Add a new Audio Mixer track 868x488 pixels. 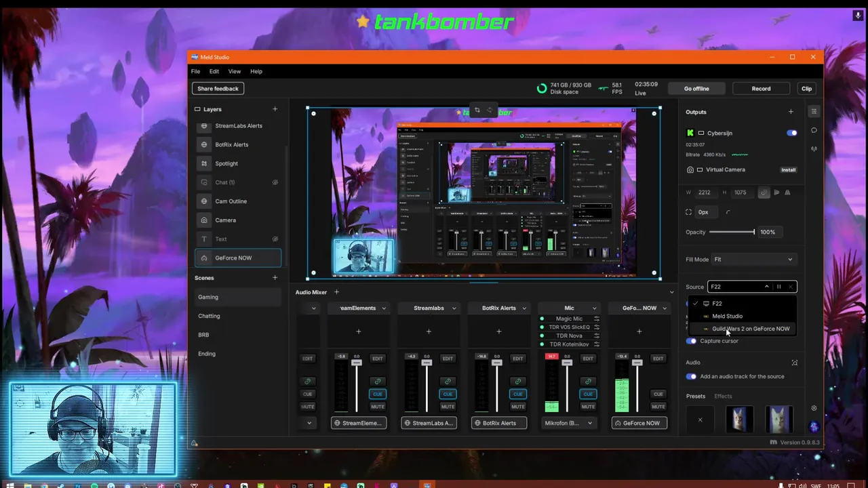click(x=336, y=292)
